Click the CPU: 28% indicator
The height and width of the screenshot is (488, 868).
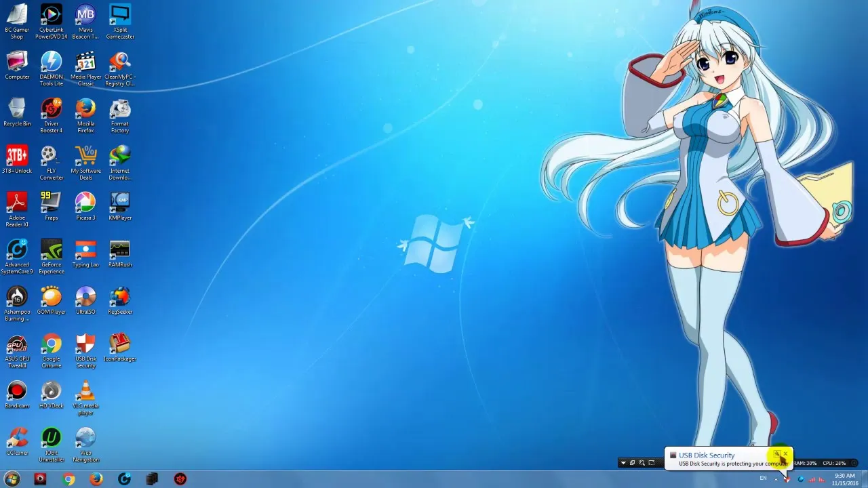[834, 463]
